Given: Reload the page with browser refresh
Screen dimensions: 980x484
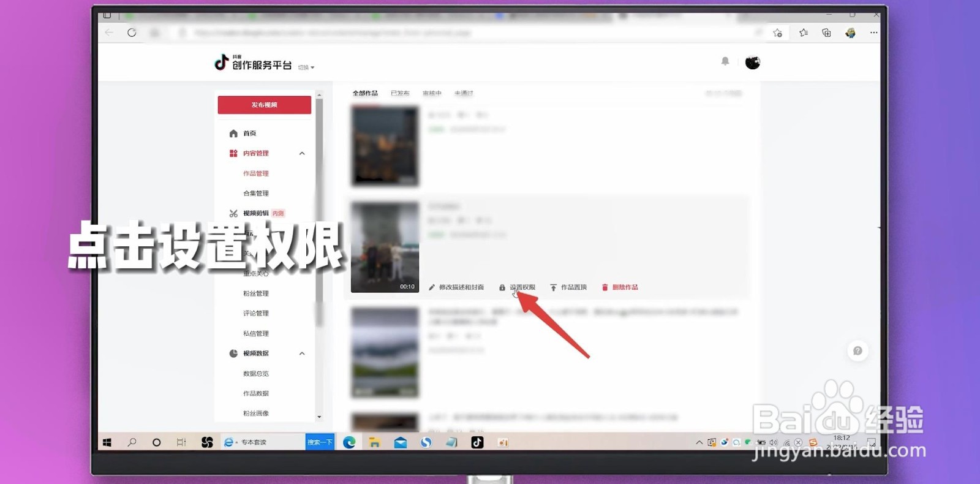Looking at the screenshot, I should point(132,32).
